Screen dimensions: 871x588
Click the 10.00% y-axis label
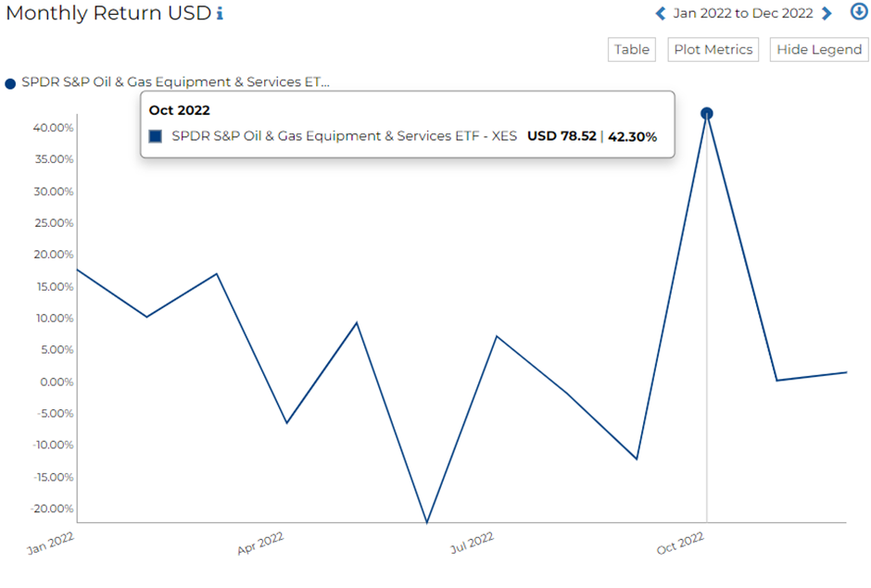point(55,319)
